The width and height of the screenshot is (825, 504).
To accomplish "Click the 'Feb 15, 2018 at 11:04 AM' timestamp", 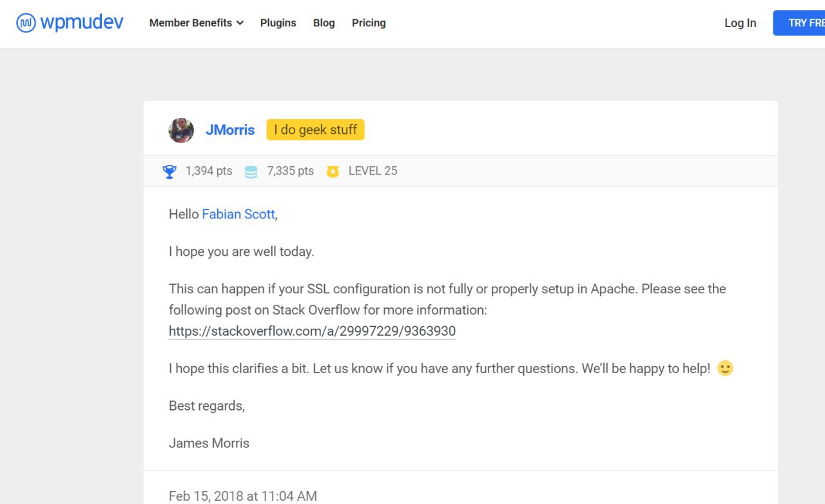I will pyautogui.click(x=243, y=496).
